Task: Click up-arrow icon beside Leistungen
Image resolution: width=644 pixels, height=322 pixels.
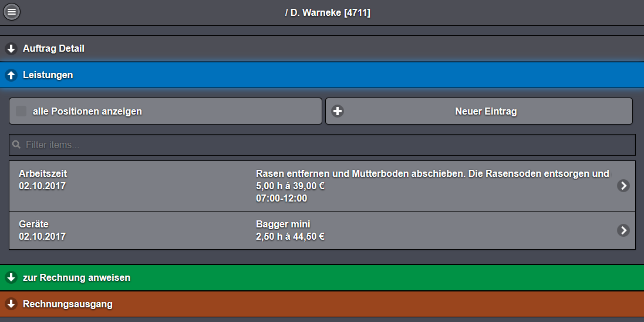Action: pyautogui.click(x=11, y=75)
